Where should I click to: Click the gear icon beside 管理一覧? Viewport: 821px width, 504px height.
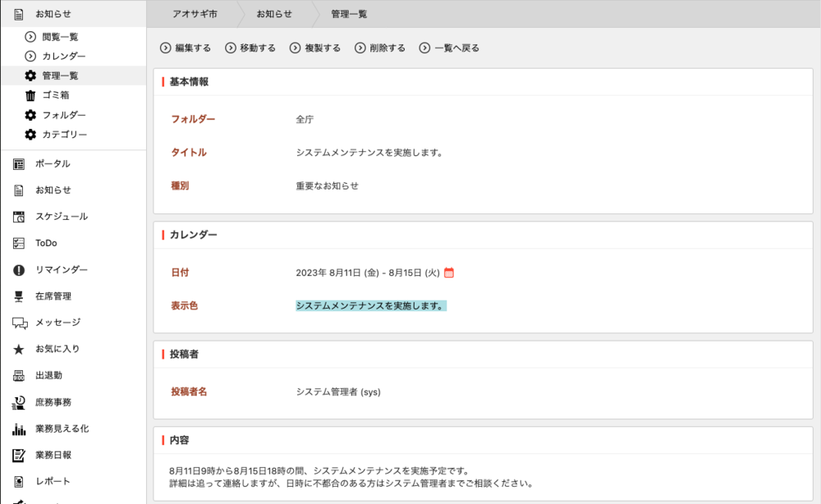pos(30,76)
